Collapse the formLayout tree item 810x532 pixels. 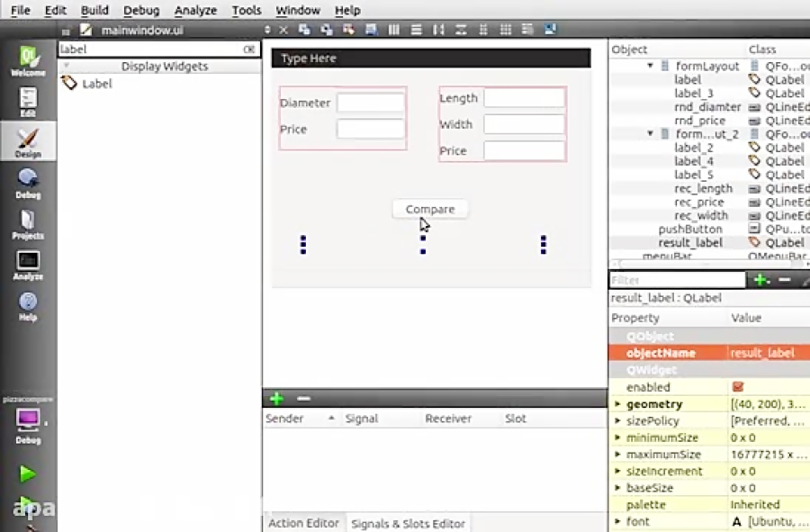651,65
